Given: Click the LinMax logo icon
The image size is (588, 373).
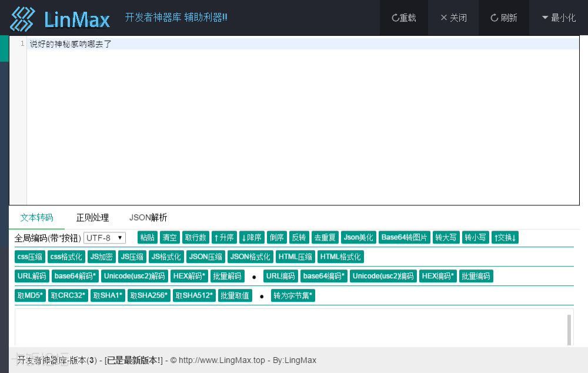Looking at the screenshot, I should pos(22,19).
